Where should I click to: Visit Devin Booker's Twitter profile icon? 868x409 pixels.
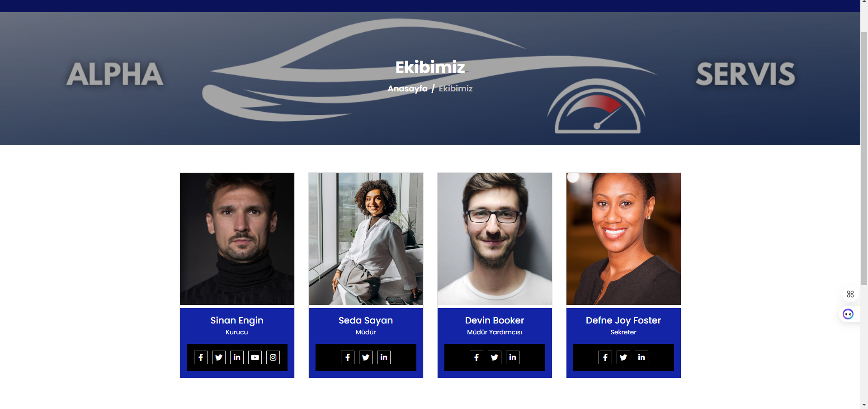(x=495, y=357)
